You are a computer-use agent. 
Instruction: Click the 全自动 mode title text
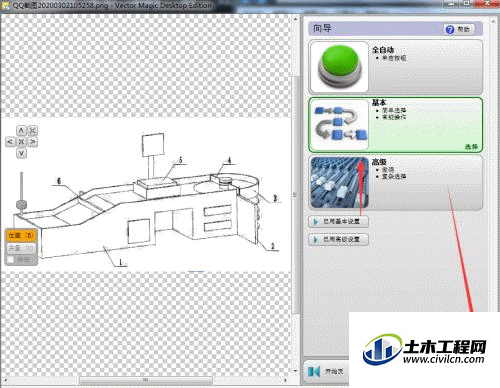click(383, 50)
